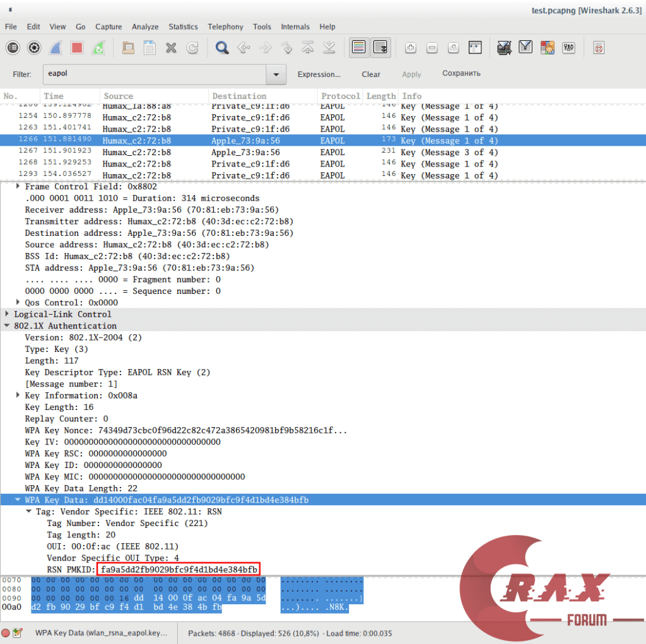Viewport: 646px width, 644px height.
Task: Open the Statistics menu
Action: (x=183, y=26)
